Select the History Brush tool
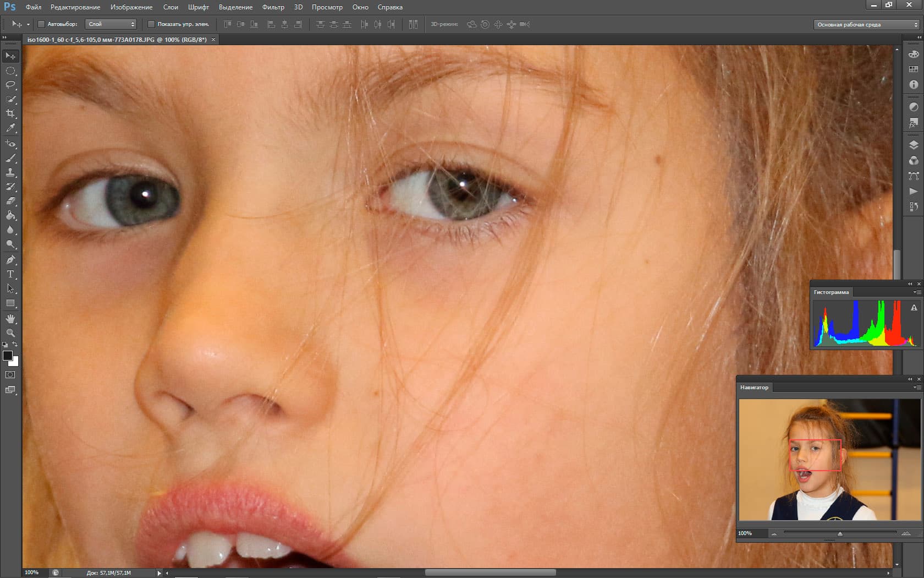Screen dimensions: 924x578 coord(10,187)
